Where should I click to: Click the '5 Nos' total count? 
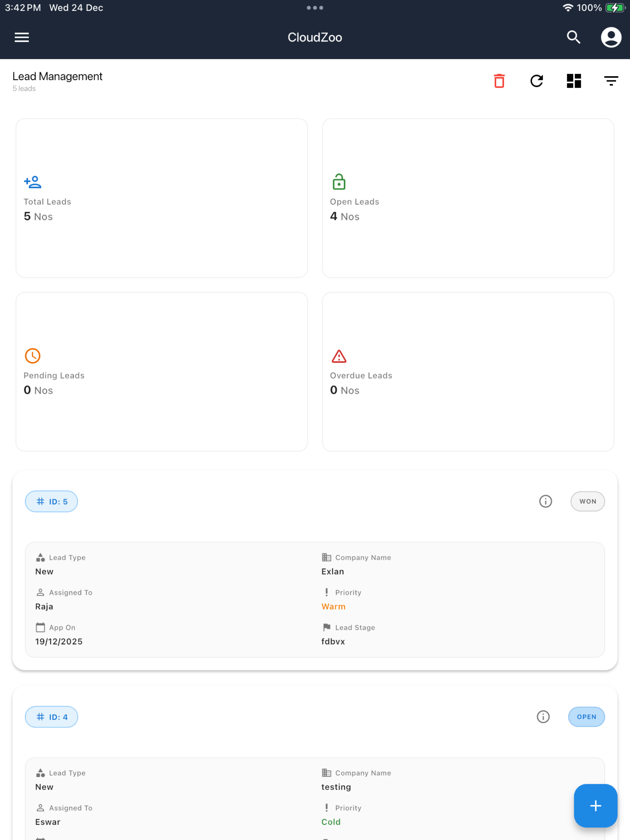[x=38, y=216]
